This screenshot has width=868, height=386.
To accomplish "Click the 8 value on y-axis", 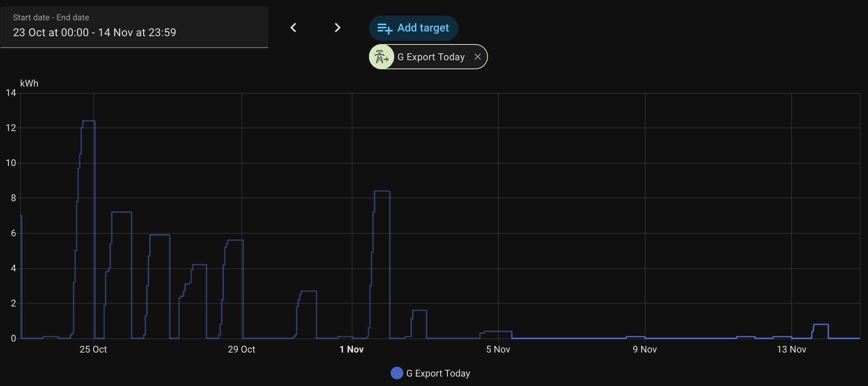I will coord(13,198).
